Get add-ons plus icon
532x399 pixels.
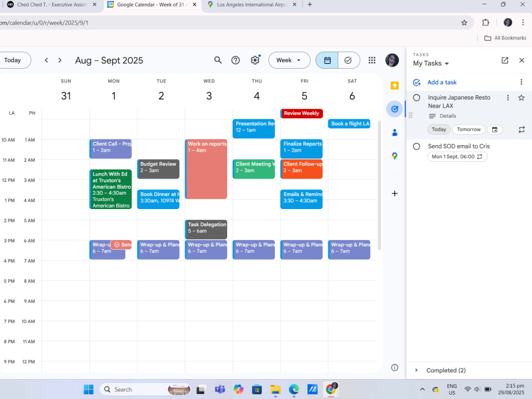pos(395,194)
